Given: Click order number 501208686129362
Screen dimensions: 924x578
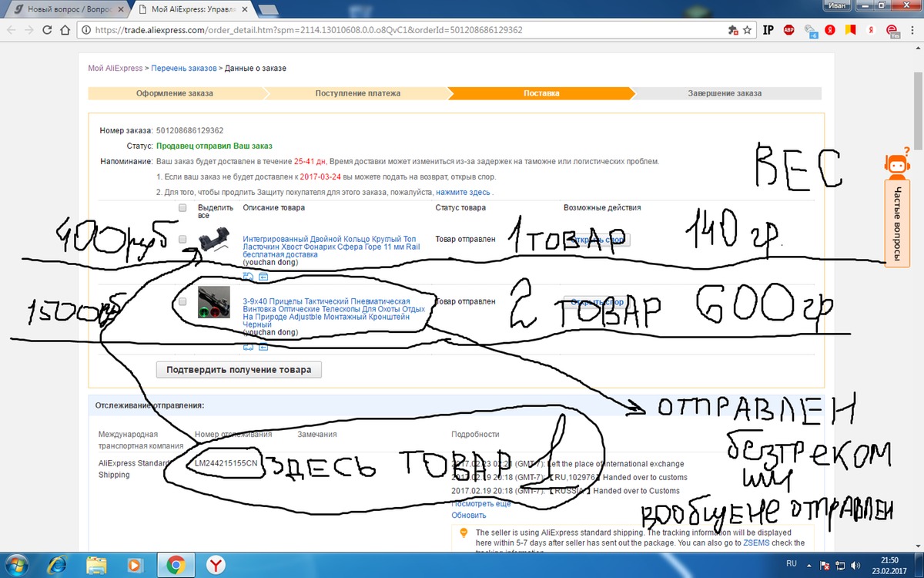Looking at the screenshot, I should click(190, 130).
